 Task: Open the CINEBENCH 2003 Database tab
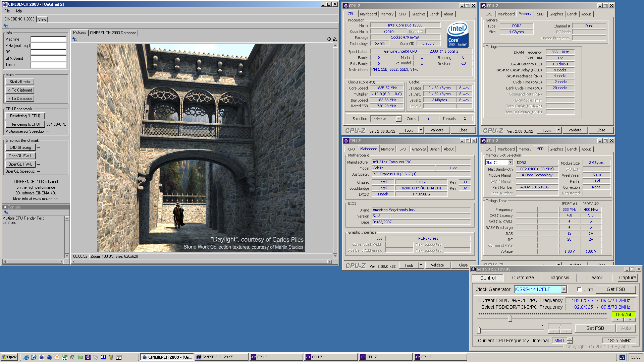pos(113,33)
